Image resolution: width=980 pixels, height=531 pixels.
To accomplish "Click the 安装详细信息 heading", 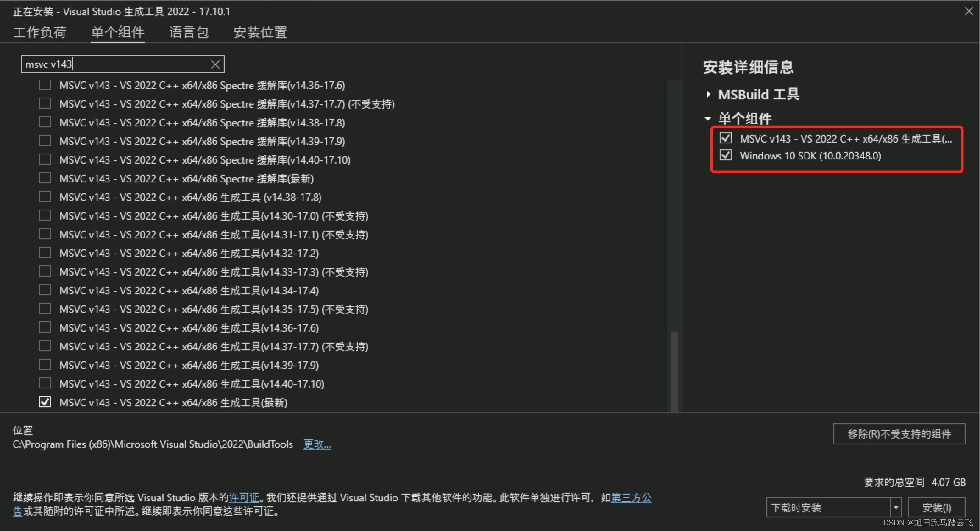I will 748,67.
